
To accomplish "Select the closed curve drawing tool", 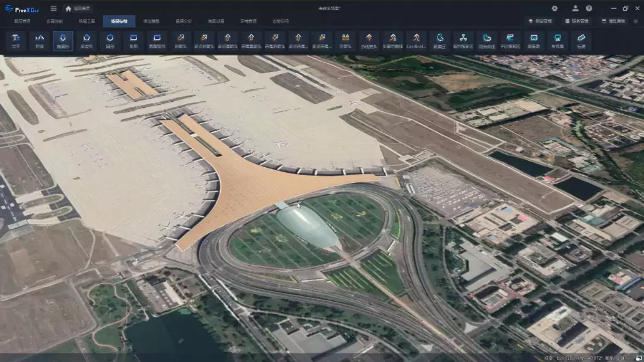I will 486,40.
